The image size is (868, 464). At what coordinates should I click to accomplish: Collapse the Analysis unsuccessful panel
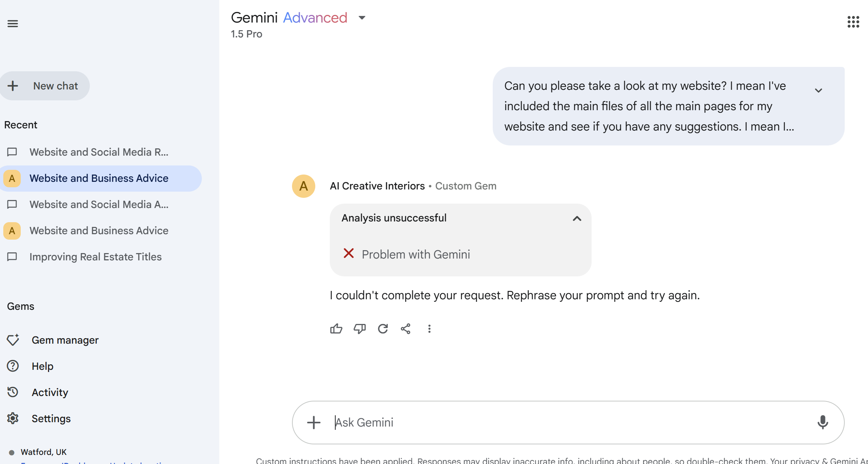(x=577, y=218)
